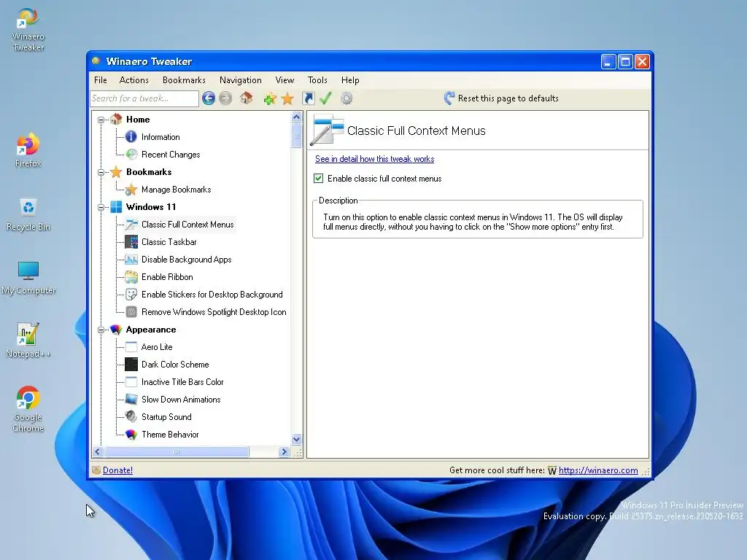The width and height of the screenshot is (747, 560).
Task: Click the Classic Taskbar tree icon
Action: pyautogui.click(x=131, y=242)
